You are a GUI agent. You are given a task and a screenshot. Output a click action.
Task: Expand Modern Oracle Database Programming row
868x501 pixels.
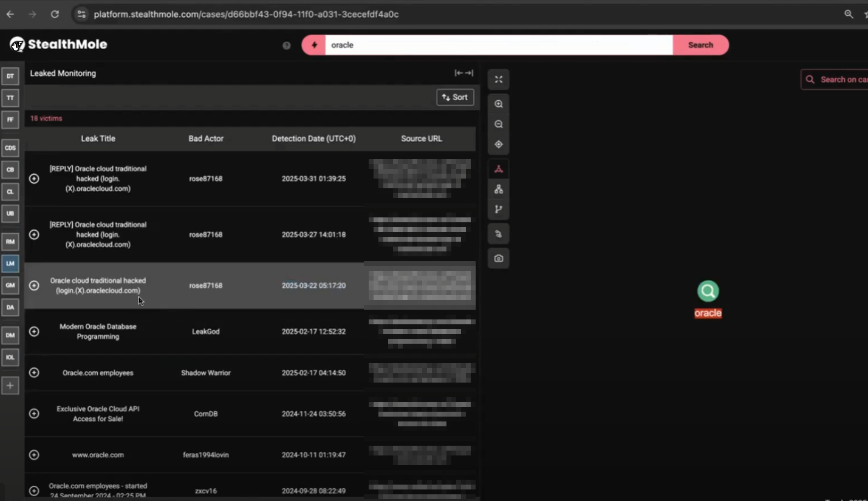click(34, 332)
